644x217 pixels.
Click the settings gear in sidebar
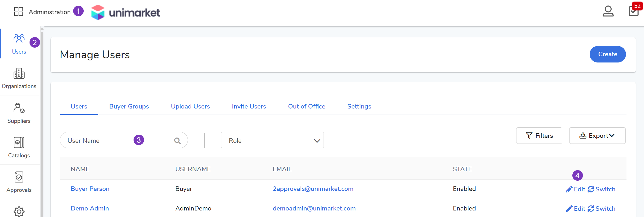click(x=19, y=211)
